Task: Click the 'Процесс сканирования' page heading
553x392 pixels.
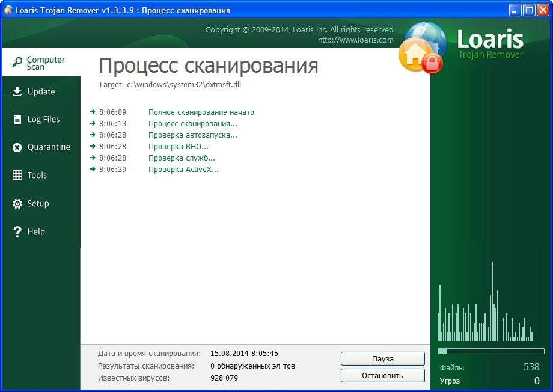Action: point(209,66)
